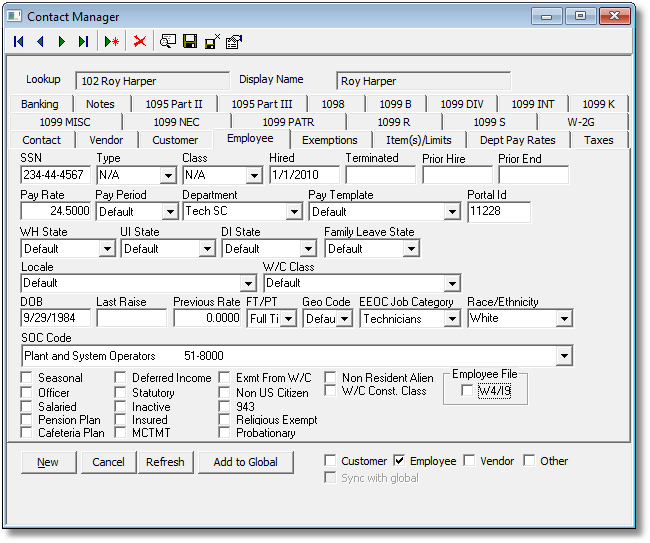The width and height of the screenshot is (650, 543).
Task: Select the Exemptions tab
Action: 330,140
